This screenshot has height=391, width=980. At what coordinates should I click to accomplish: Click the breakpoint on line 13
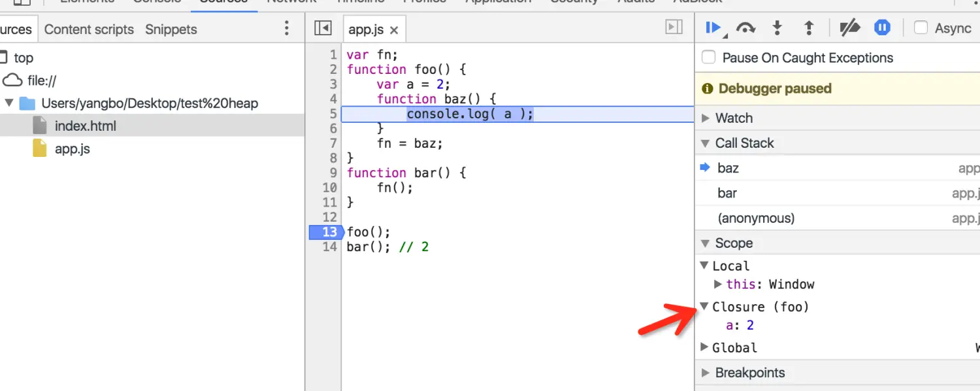click(326, 232)
